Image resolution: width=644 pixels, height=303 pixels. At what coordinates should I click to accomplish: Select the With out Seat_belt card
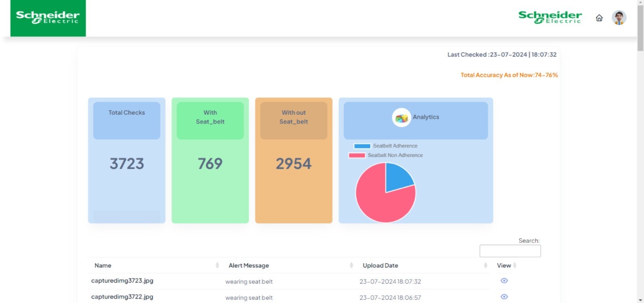pyautogui.click(x=294, y=160)
